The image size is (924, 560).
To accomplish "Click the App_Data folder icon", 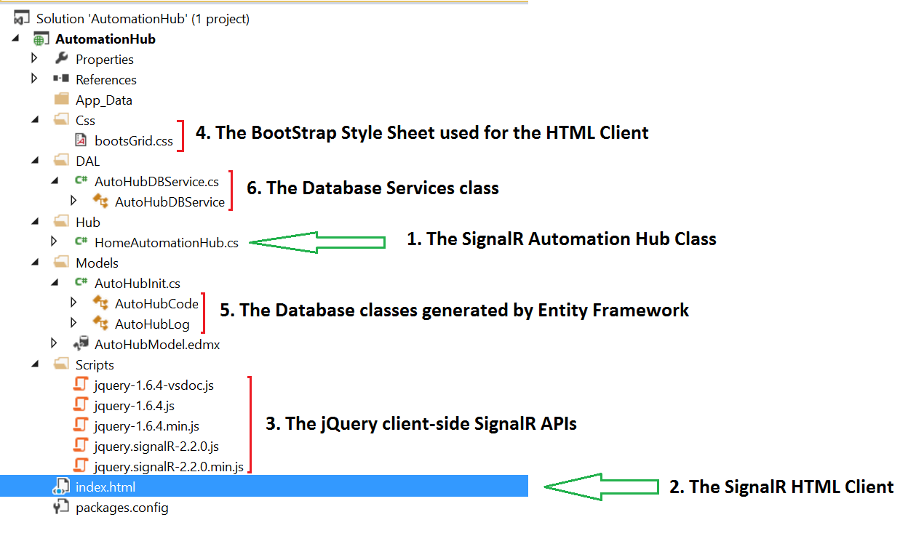I will pos(61,100).
